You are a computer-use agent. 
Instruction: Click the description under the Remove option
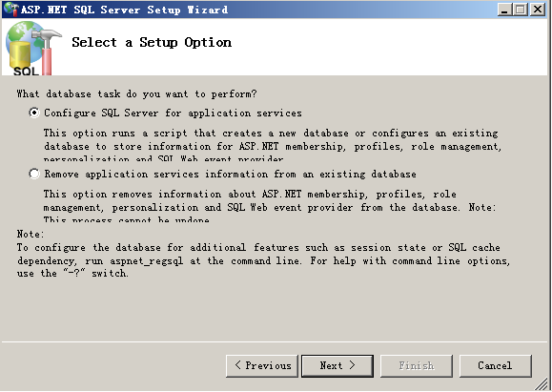270,207
